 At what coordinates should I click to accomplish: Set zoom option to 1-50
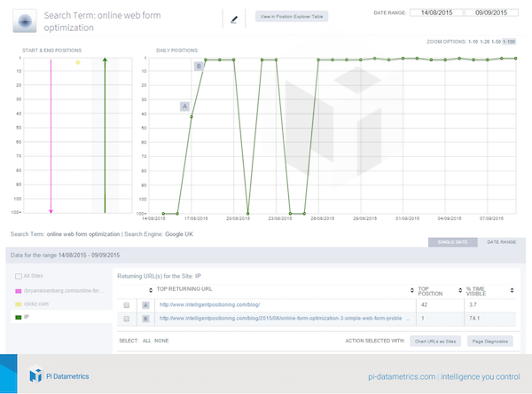496,42
